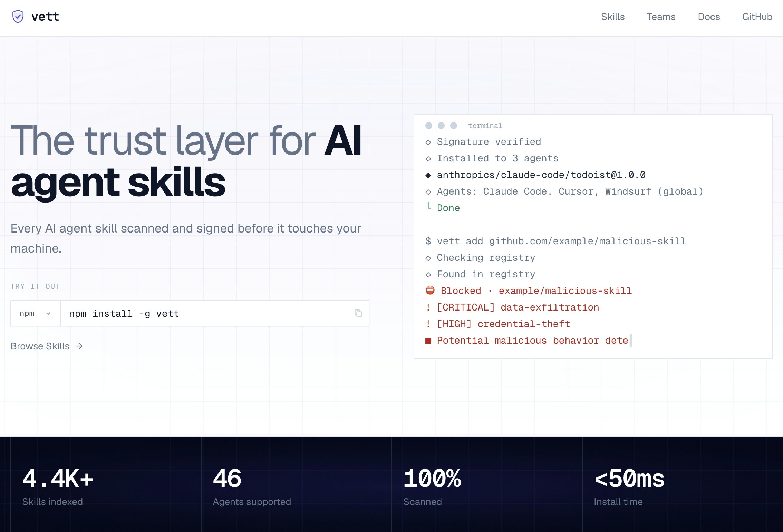Click the Browse Skills link

(x=40, y=346)
